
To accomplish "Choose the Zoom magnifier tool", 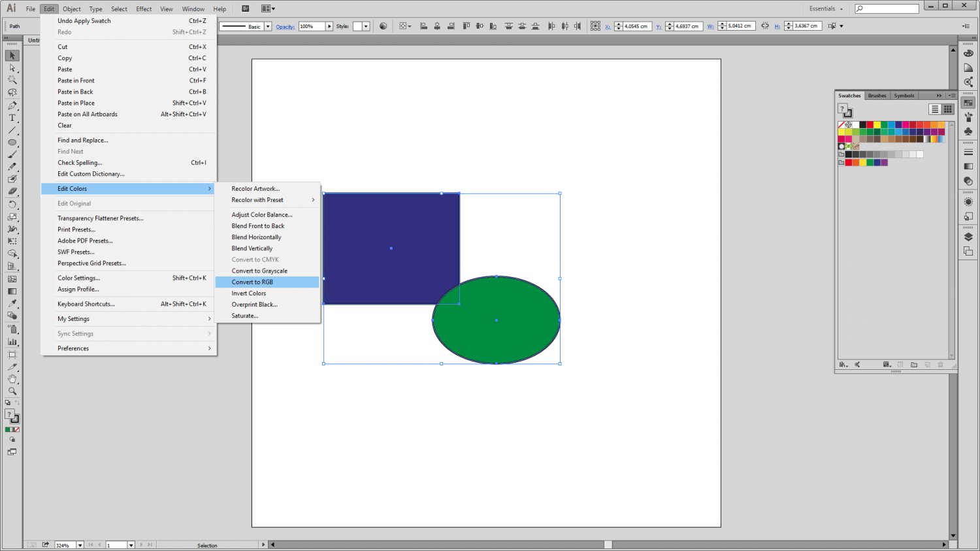I will (x=12, y=391).
